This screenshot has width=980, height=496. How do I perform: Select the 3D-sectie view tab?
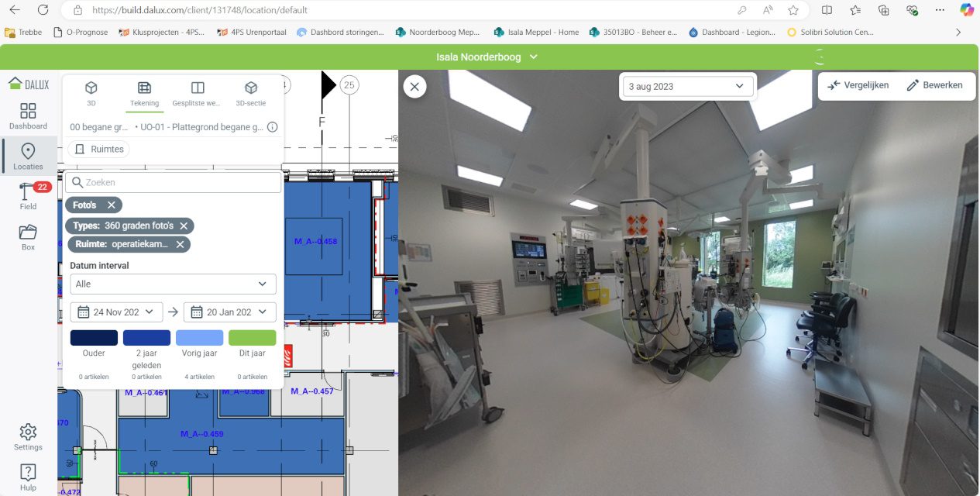point(251,93)
